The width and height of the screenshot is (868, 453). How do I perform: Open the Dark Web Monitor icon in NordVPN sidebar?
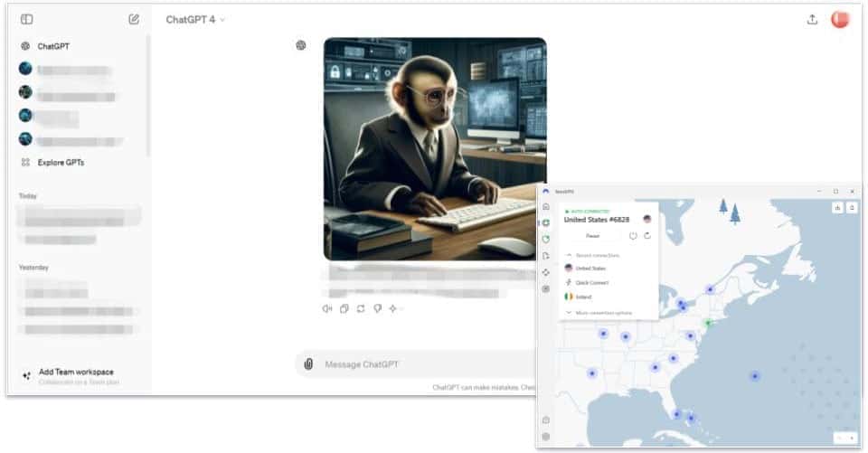tap(546, 289)
